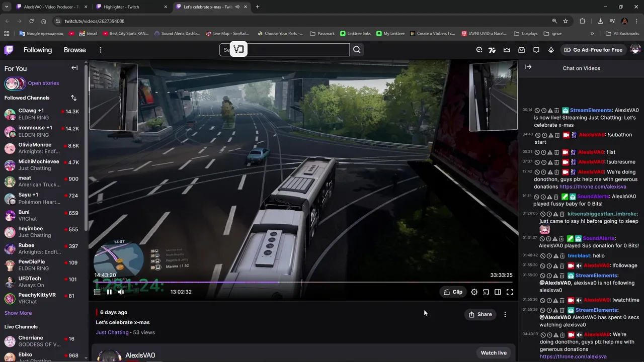Open stories in the sidebar
Screen dimensions: 644x362
tap(43, 83)
